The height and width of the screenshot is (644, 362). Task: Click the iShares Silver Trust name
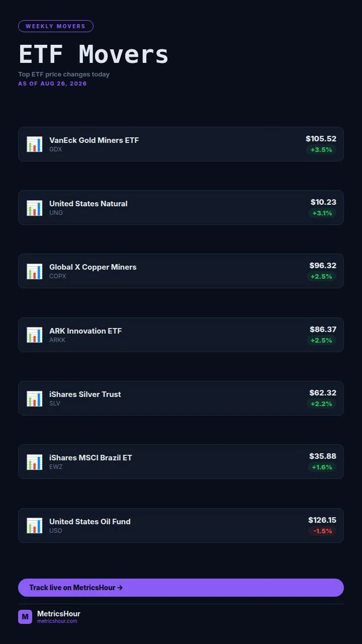coord(85,394)
